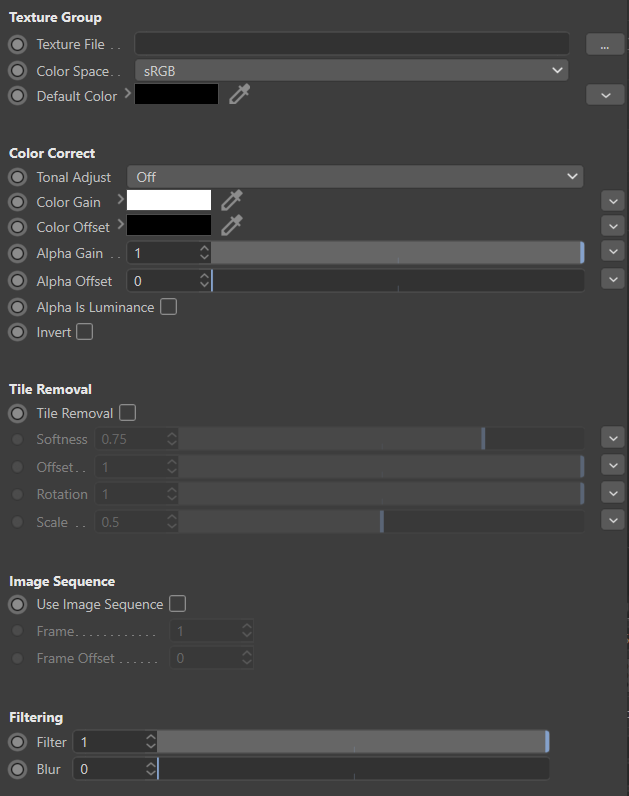Open the Tonal Adjust dropdown
This screenshot has height=796, width=629.
(x=355, y=177)
